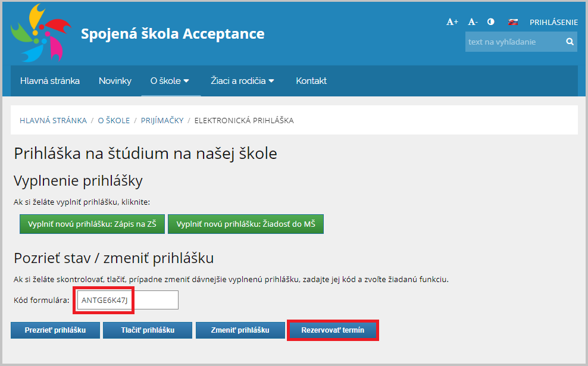Screen dimensions: 588x366
Task: Increase font size with A+ icon
Action: click(x=452, y=22)
